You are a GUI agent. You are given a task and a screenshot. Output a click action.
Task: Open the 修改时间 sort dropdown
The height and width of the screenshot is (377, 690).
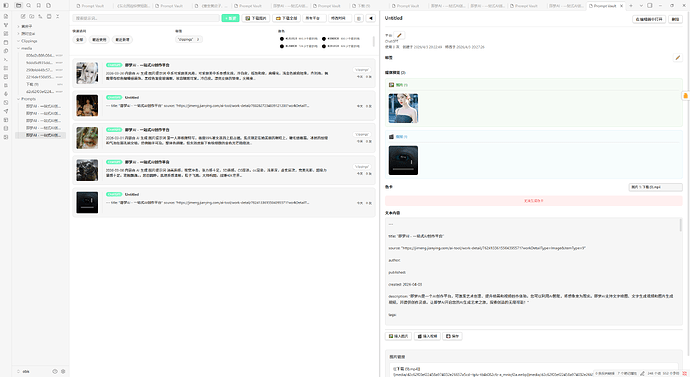click(x=340, y=18)
